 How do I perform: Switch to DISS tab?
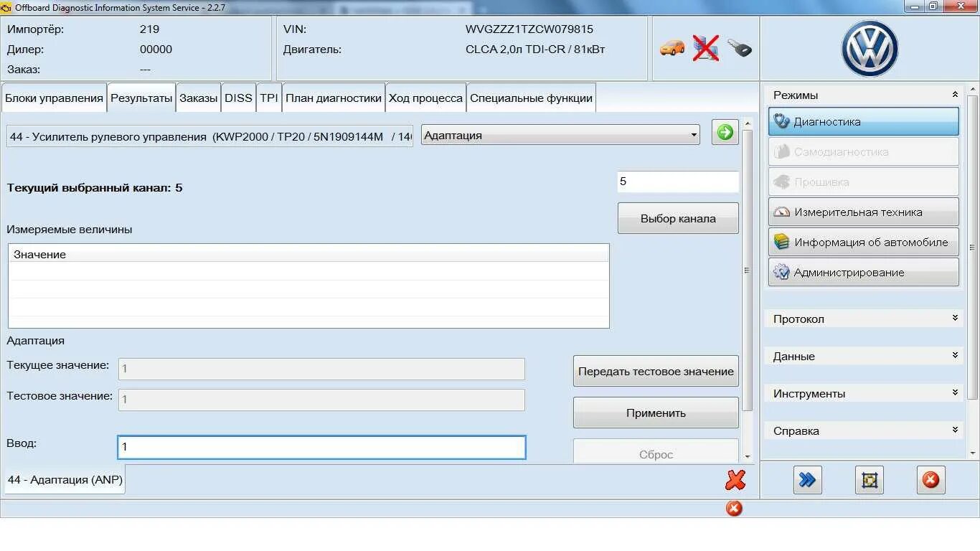pos(238,98)
